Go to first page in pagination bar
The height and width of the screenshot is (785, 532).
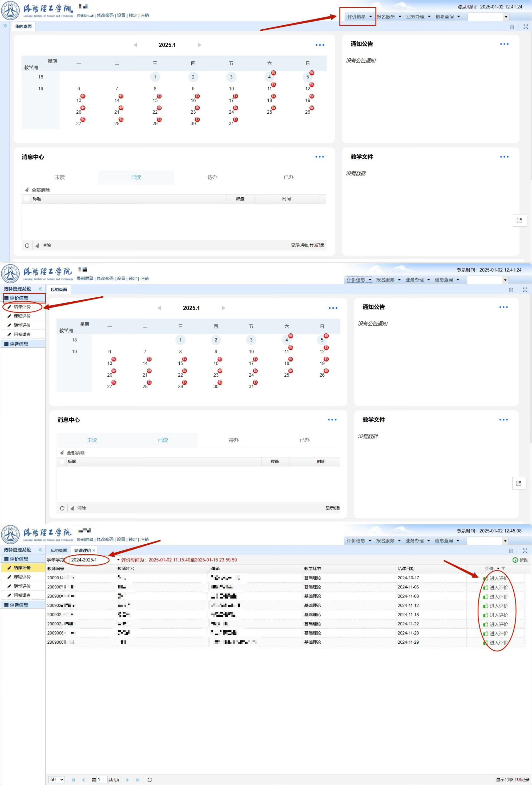[x=73, y=780]
